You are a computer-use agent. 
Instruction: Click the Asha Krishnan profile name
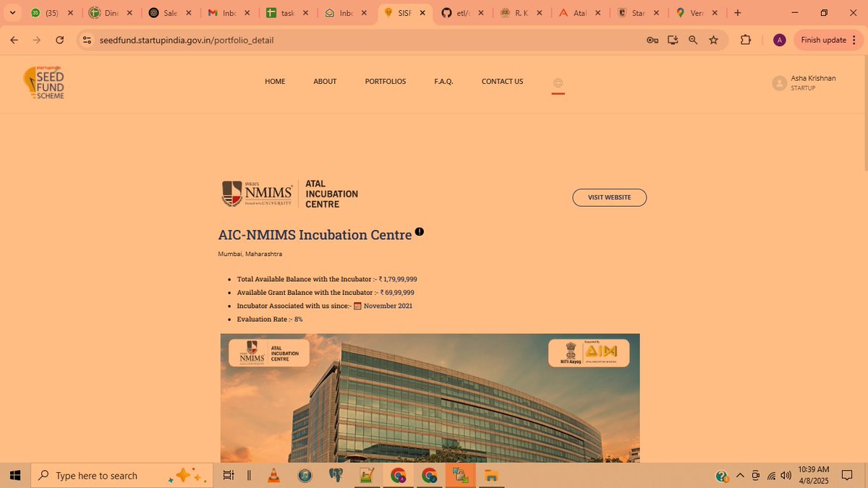click(x=813, y=78)
